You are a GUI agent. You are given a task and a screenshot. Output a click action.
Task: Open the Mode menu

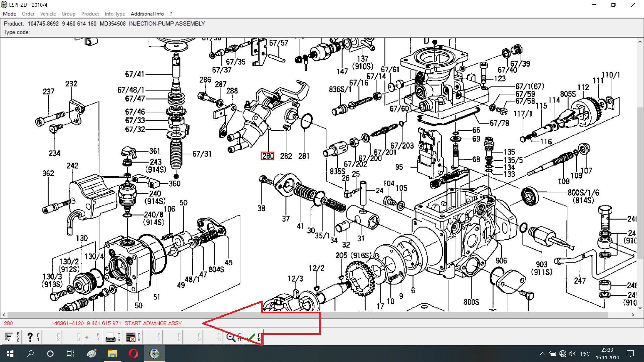pos(9,14)
